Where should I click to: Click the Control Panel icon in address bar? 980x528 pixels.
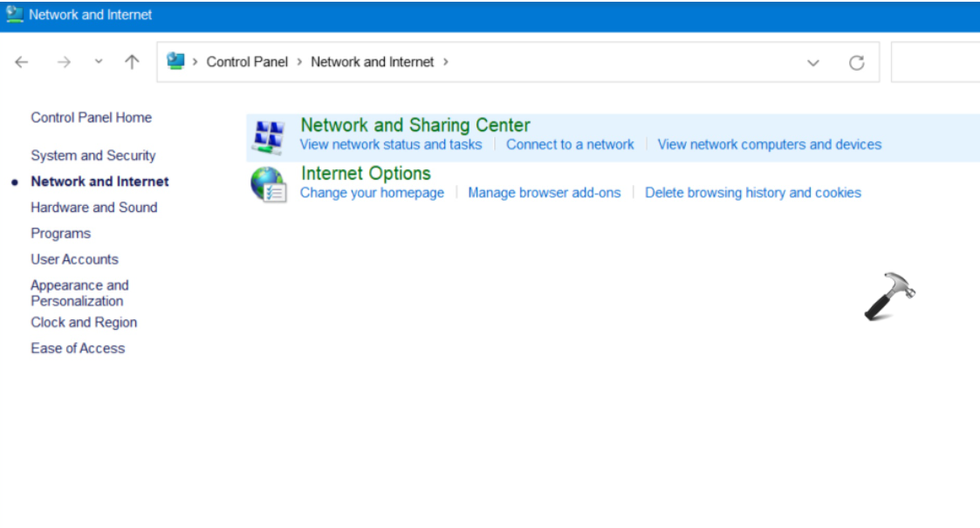(x=176, y=61)
